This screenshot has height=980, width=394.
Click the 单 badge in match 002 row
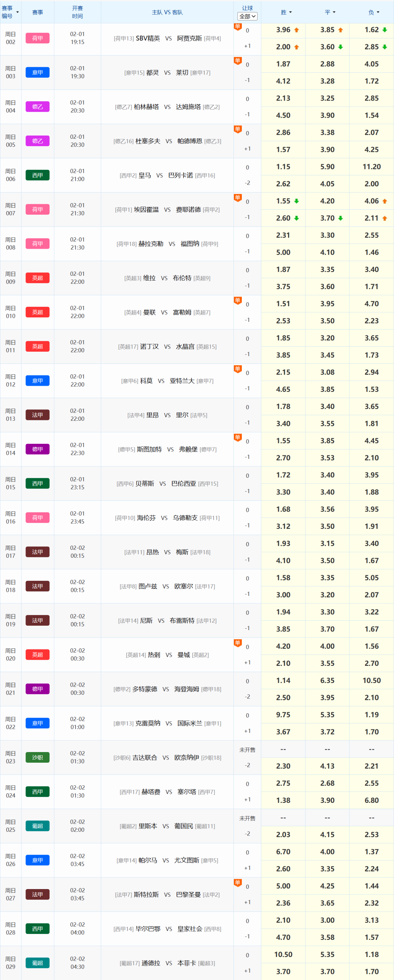point(237,27)
